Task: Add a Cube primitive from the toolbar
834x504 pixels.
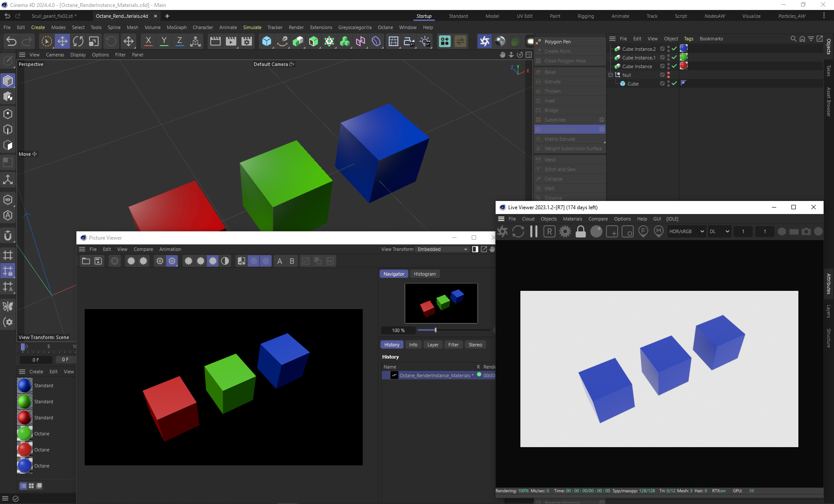Action: coord(266,41)
